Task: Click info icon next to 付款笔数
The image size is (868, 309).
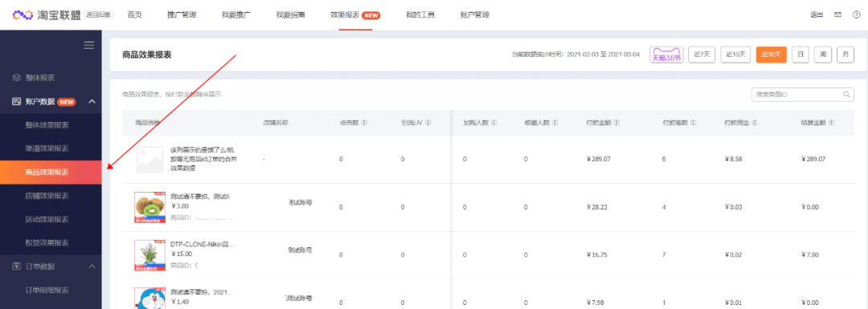Action: pyautogui.click(x=693, y=123)
